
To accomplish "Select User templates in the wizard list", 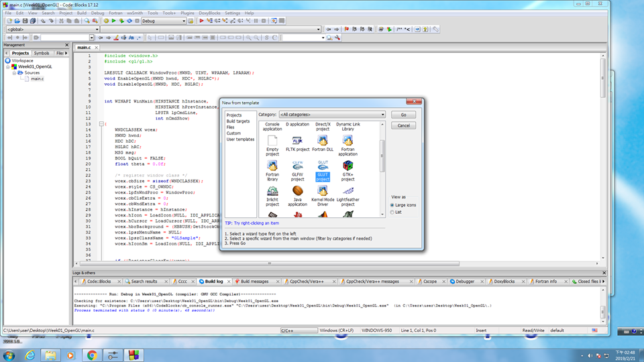I will (240, 139).
